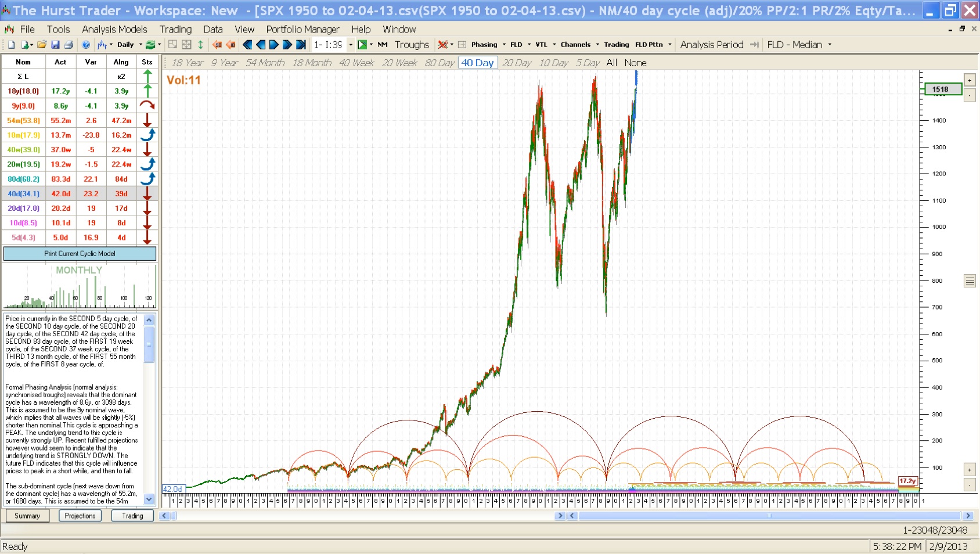980x554 pixels.
Task: Click the Print Current Cyclic Model button
Action: [x=80, y=254]
